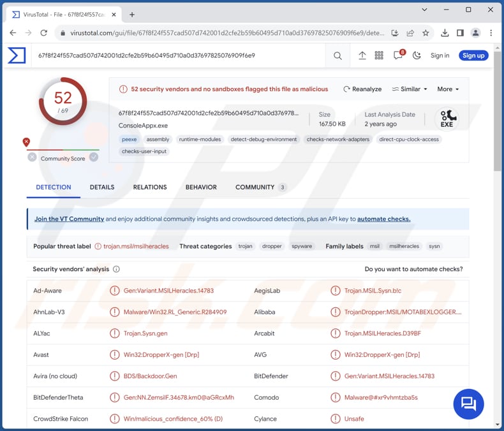Click the msilheracles family label
The width and height of the screenshot is (504, 431).
click(x=404, y=246)
